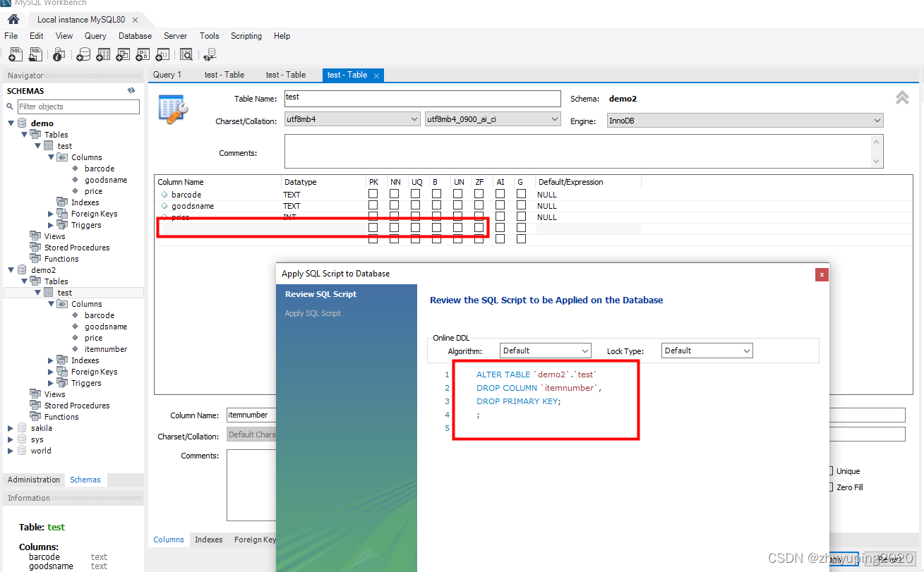Expand Foreign Keys under demo2 test table

click(50, 372)
